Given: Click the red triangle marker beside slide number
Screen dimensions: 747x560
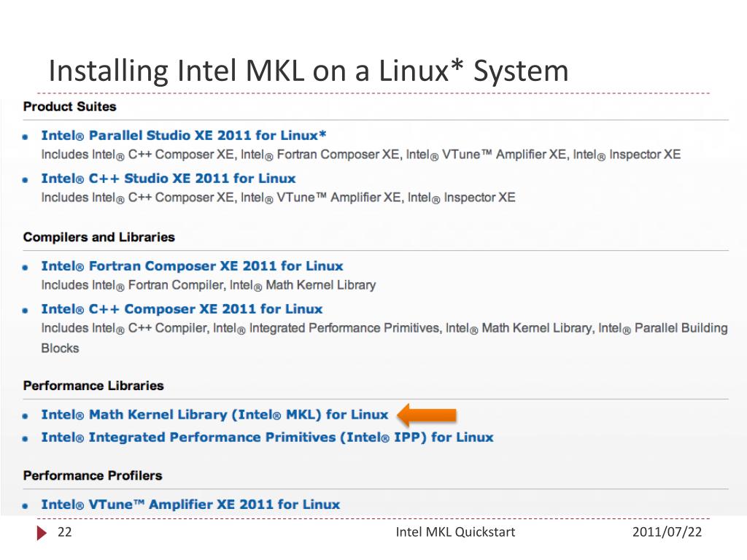Looking at the screenshot, I should coord(42,533).
